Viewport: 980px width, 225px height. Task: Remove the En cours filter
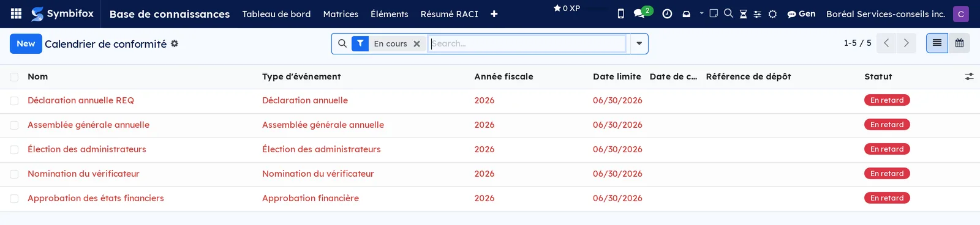(x=417, y=44)
